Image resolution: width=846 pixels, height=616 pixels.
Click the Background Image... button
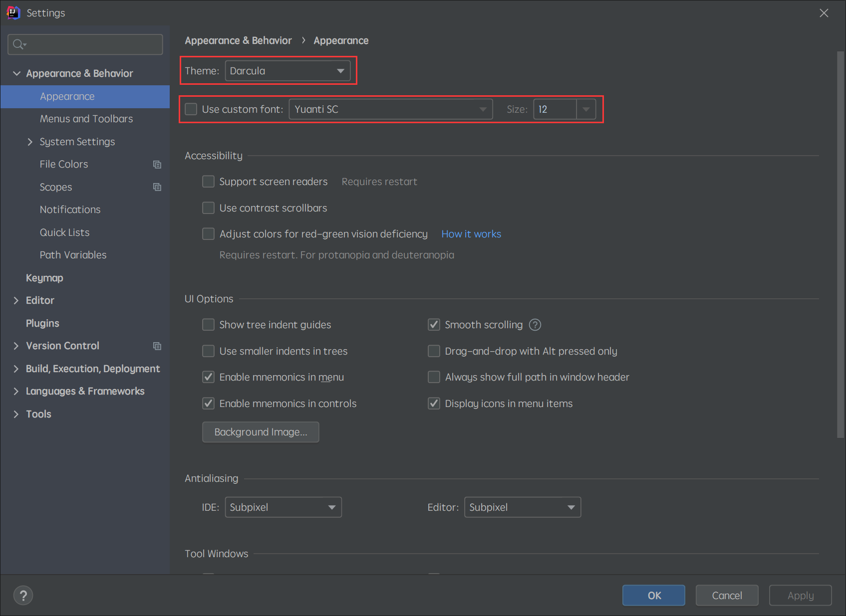pos(261,432)
